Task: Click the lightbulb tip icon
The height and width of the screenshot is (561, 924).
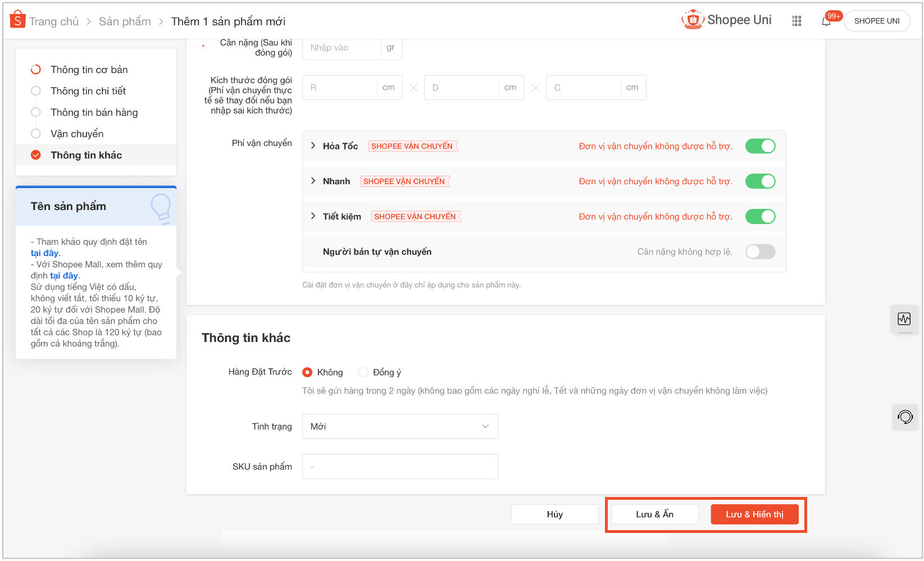Action: (x=161, y=208)
